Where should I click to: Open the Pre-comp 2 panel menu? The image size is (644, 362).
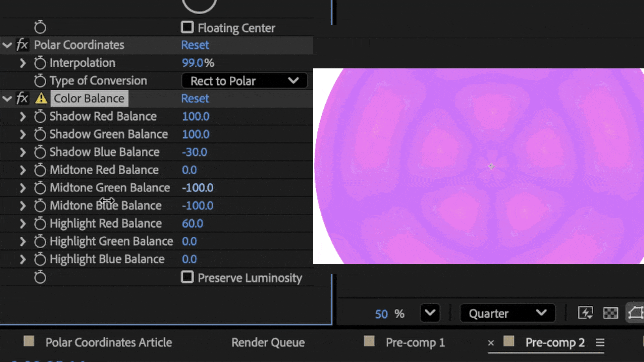(x=600, y=342)
